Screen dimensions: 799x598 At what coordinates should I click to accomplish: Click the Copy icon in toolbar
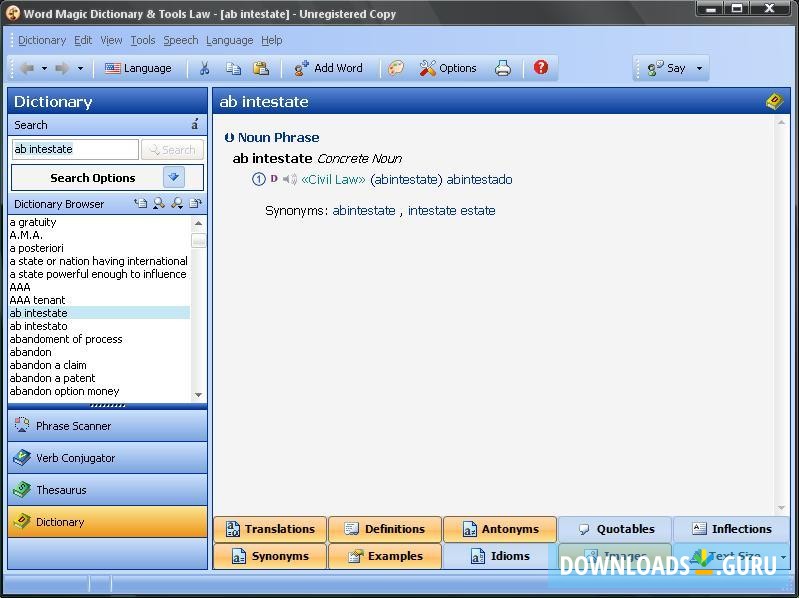tap(233, 68)
